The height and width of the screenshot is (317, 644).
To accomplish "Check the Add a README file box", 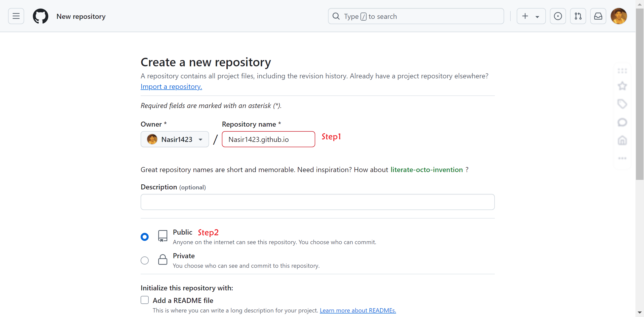I will (145, 300).
